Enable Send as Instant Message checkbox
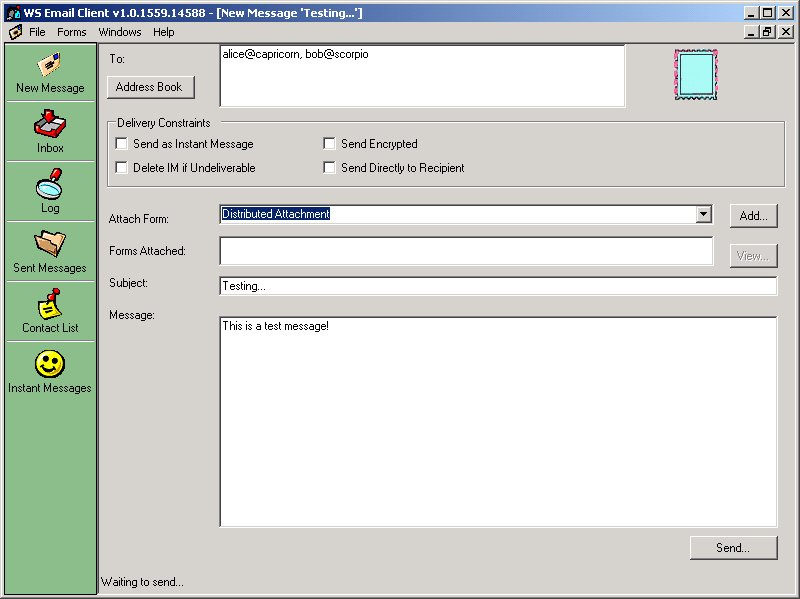 pyautogui.click(x=122, y=144)
